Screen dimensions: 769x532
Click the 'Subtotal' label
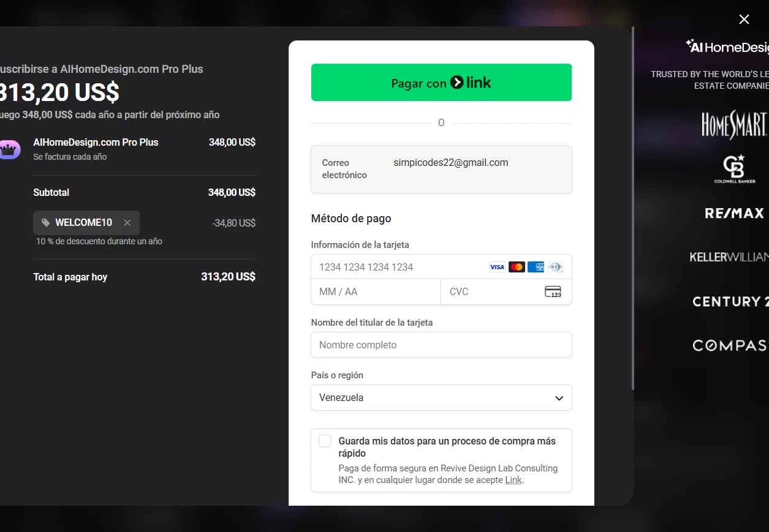click(x=51, y=192)
